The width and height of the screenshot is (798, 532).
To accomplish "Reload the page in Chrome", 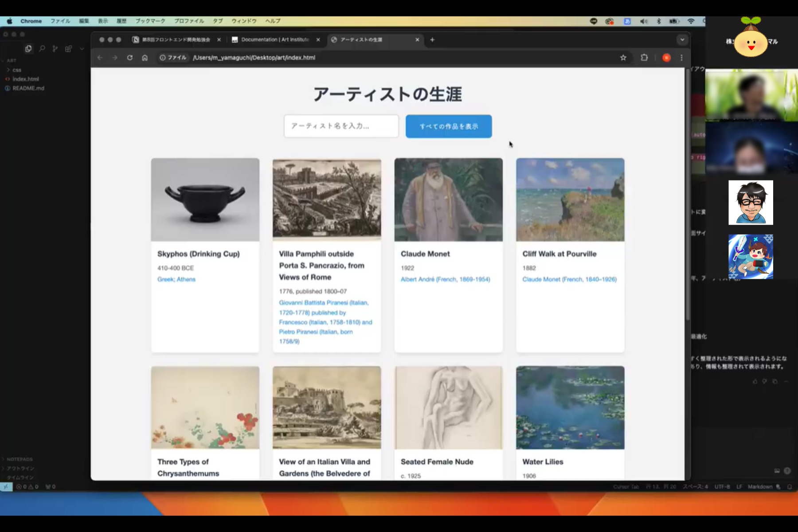I will tap(129, 58).
